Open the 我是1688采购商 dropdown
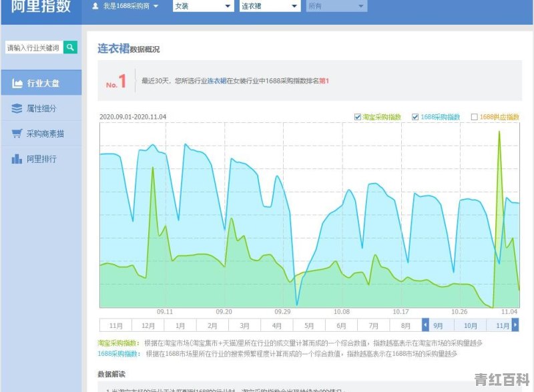 click(125, 6)
